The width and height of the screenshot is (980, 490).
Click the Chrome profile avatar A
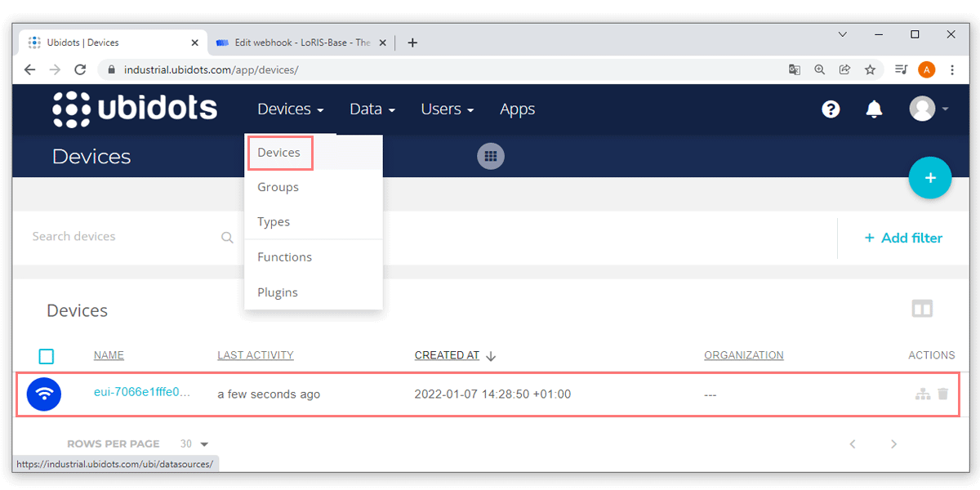[x=926, y=69]
